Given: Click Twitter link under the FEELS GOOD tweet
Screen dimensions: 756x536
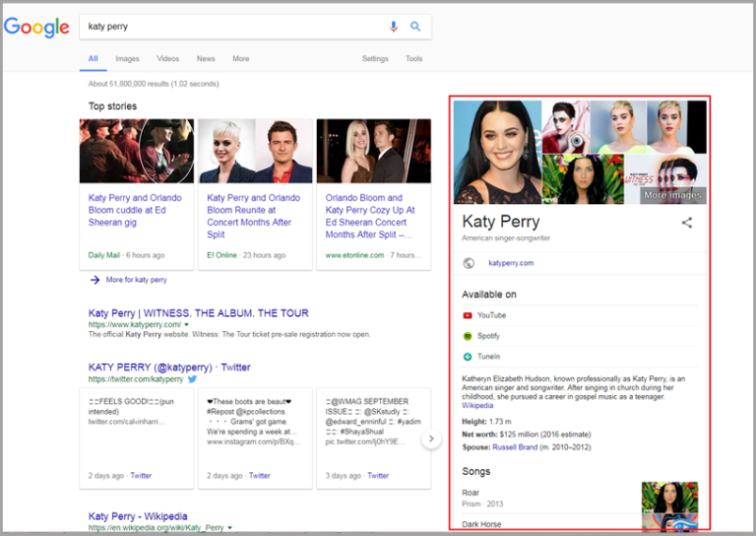Looking at the screenshot, I should tap(141, 476).
